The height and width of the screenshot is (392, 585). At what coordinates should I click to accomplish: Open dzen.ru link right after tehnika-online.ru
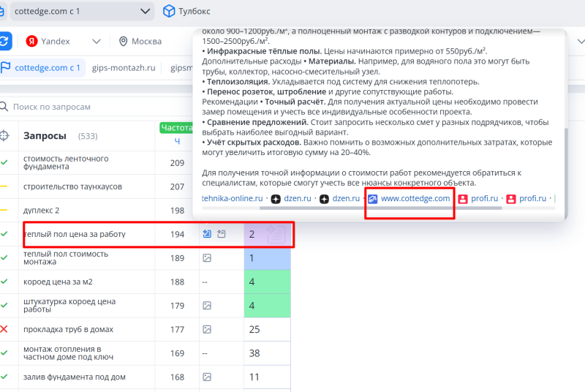298,198
